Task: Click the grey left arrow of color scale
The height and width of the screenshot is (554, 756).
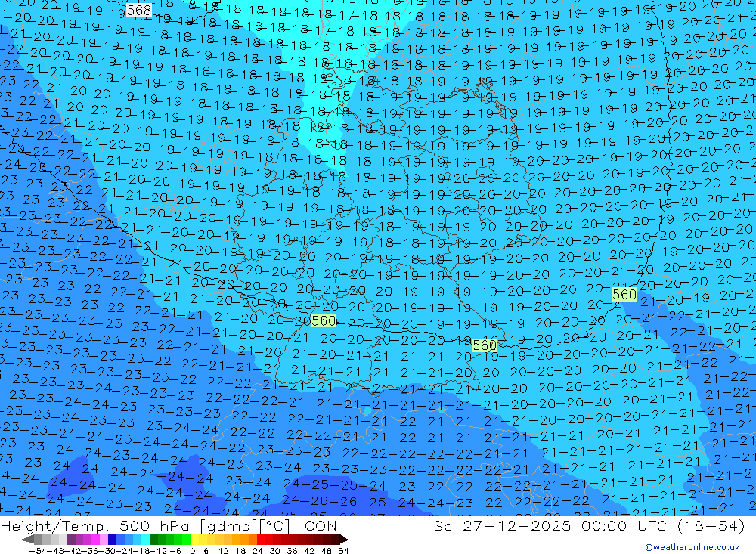Action: pyautogui.click(x=27, y=539)
